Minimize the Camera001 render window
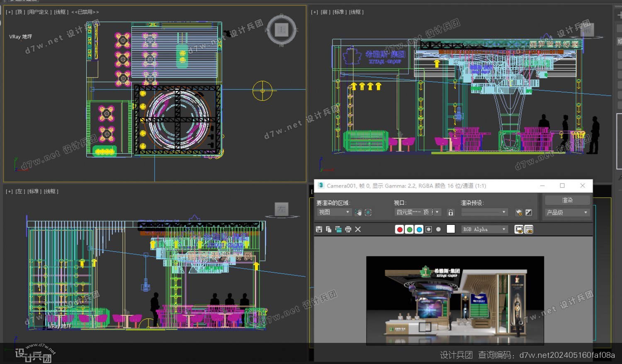The width and height of the screenshot is (622, 364). pyautogui.click(x=542, y=186)
